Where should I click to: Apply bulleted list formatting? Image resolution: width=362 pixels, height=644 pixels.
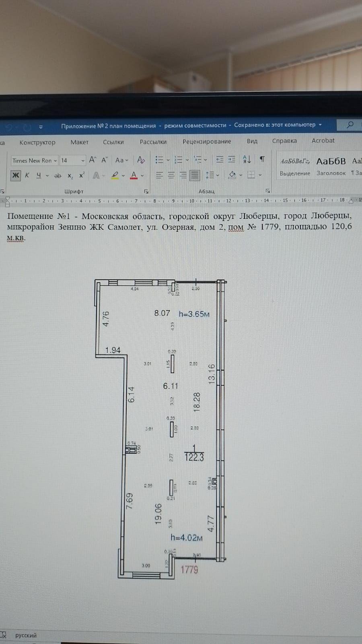click(159, 160)
